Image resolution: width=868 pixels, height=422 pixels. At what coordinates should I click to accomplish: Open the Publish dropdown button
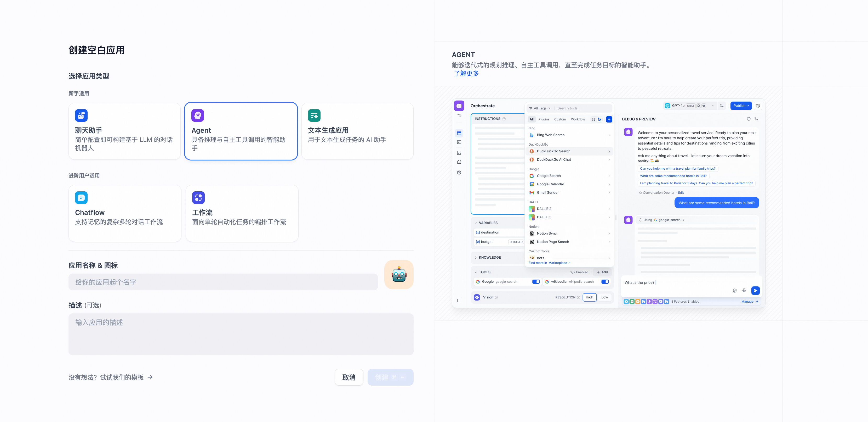coord(741,105)
